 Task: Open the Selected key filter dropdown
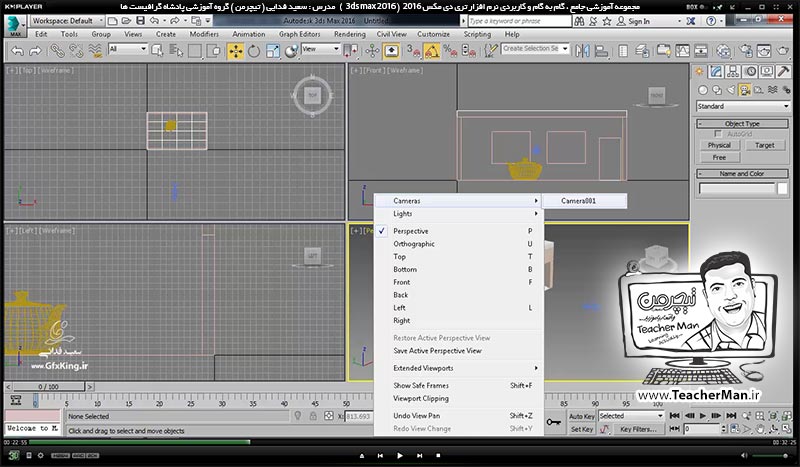(631, 416)
